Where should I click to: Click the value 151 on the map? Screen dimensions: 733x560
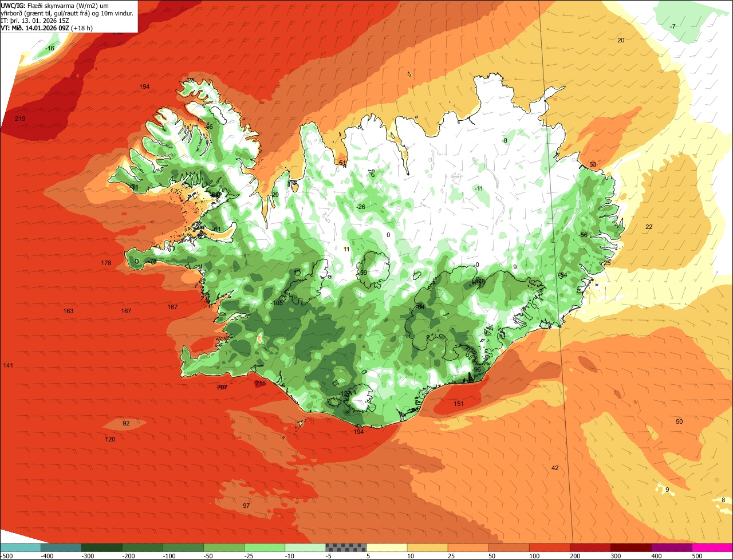pos(459,404)
